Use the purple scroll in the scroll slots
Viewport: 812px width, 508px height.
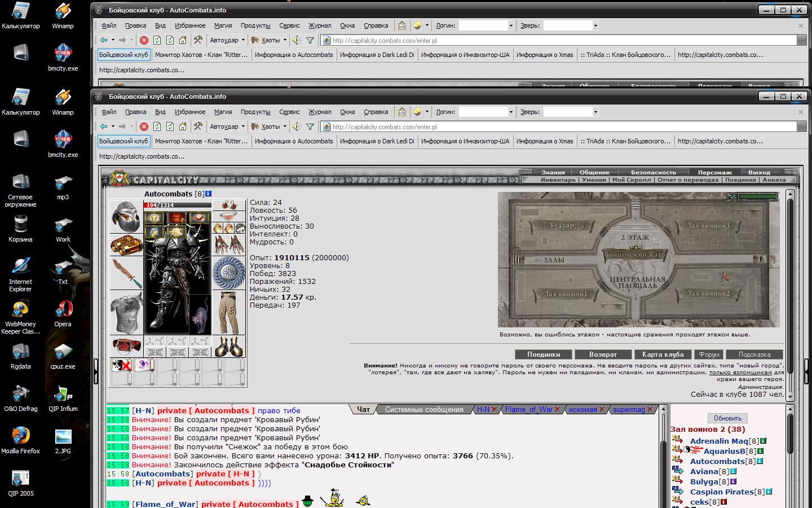pyautogui.click(x=143, y=365)
